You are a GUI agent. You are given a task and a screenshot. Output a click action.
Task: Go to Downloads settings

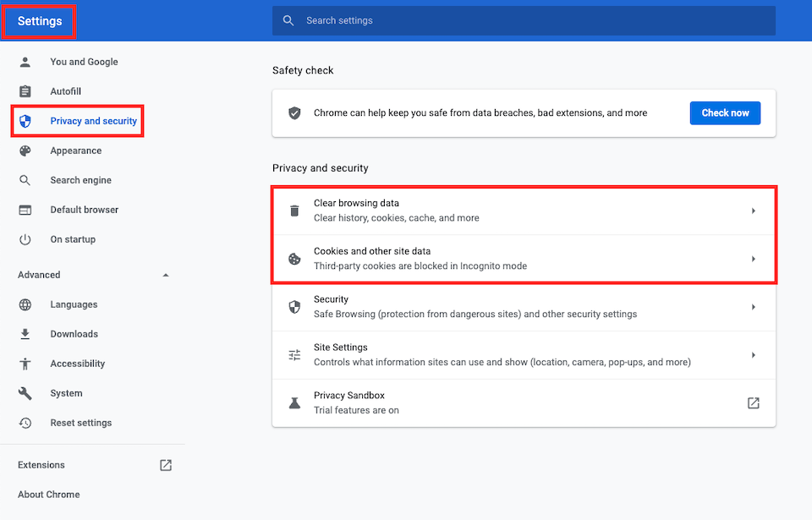pos(74,334)
